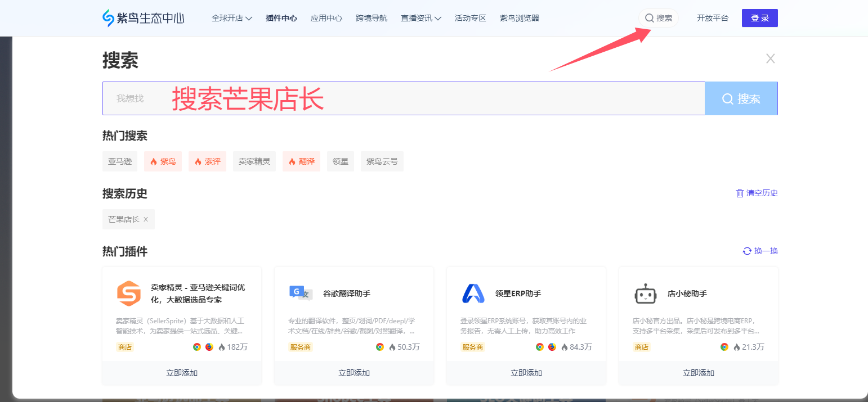Click the top bar 搜索 pill

click(659, 18)
